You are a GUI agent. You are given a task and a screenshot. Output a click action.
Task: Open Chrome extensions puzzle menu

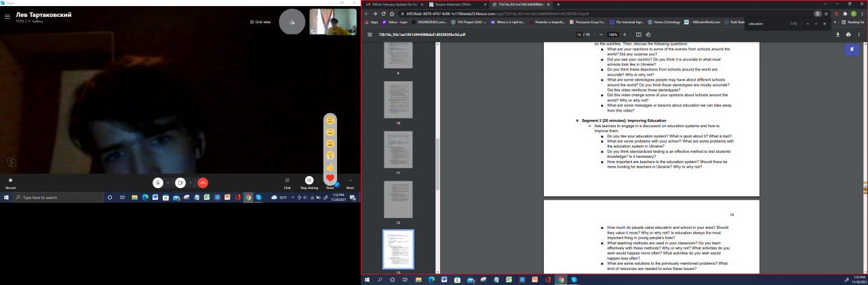coord(845,14)
